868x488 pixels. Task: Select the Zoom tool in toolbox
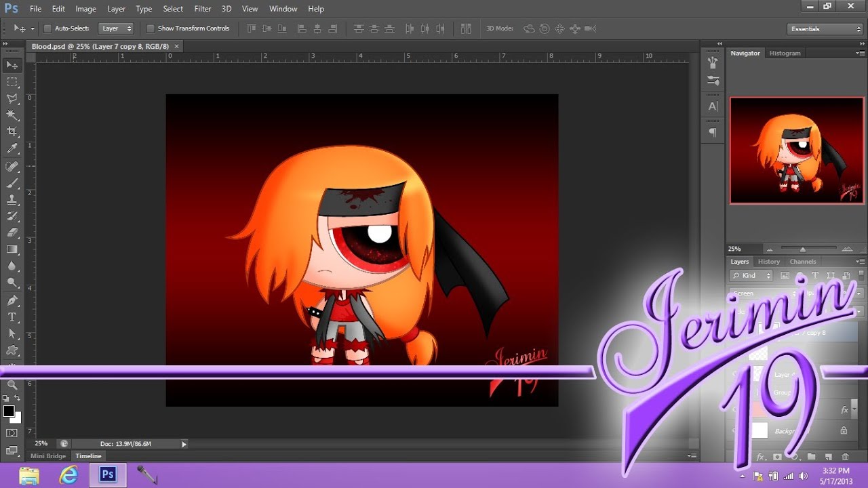point(12,385)
